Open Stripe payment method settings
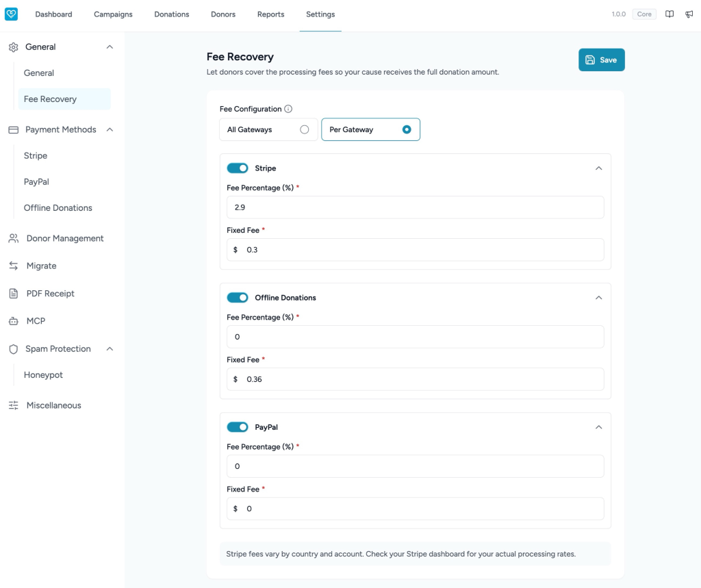 36,155
